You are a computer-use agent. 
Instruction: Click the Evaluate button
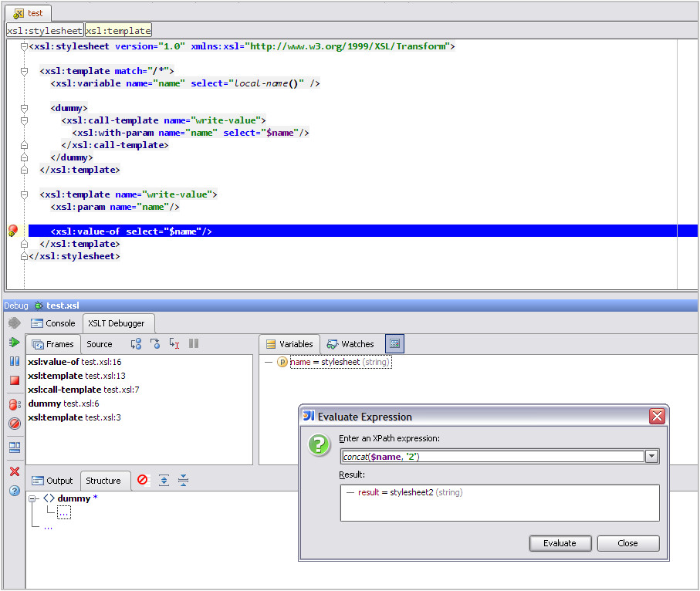(x=560, y=543)
